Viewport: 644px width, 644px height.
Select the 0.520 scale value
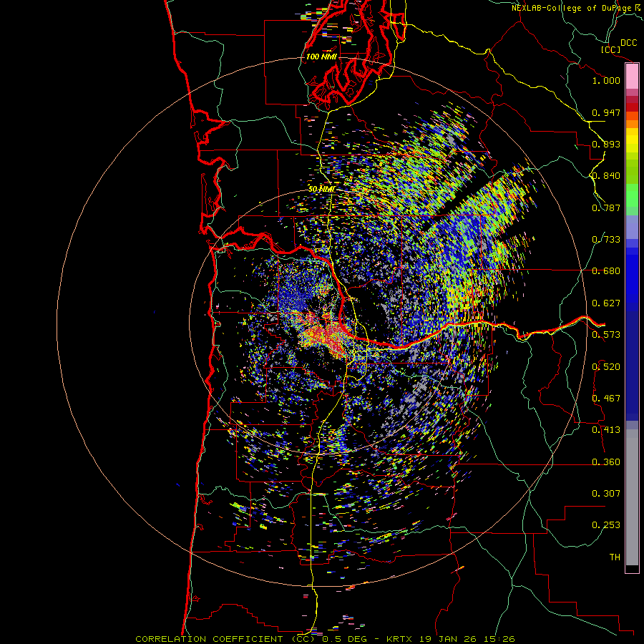(606, 367)
